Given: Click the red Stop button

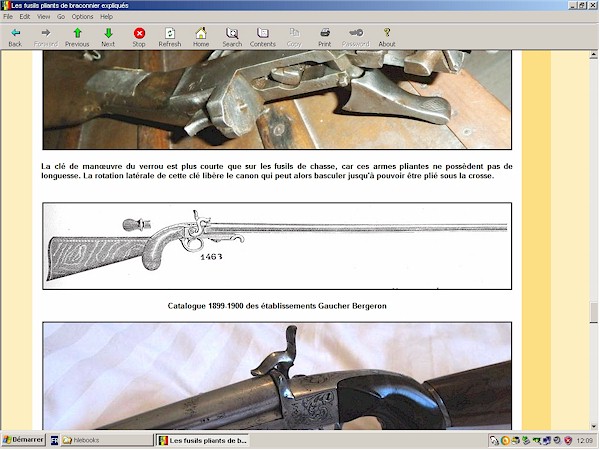Looking at the screenshot, I should tap(139, 38).
